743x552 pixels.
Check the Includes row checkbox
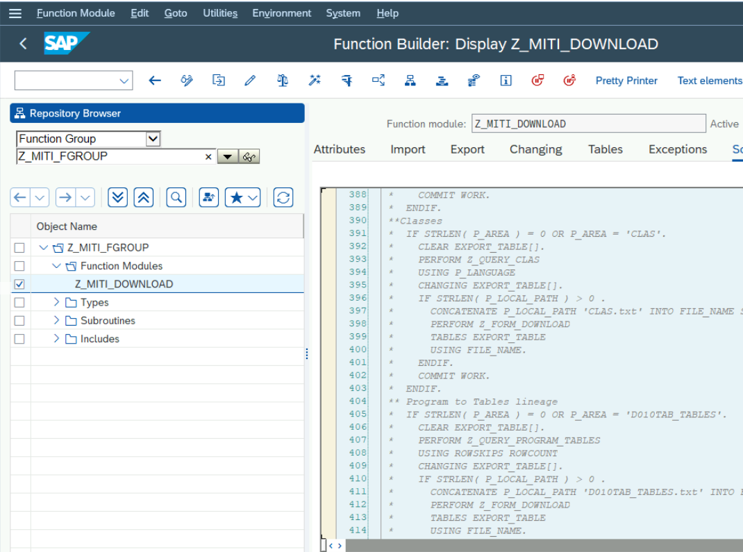point(19,339)
